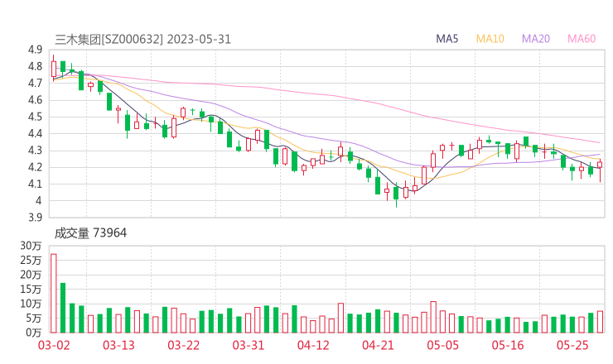Click the 03-31 date axis label
This screenshot has width=613, height=364.
click(x=249, y=345)
